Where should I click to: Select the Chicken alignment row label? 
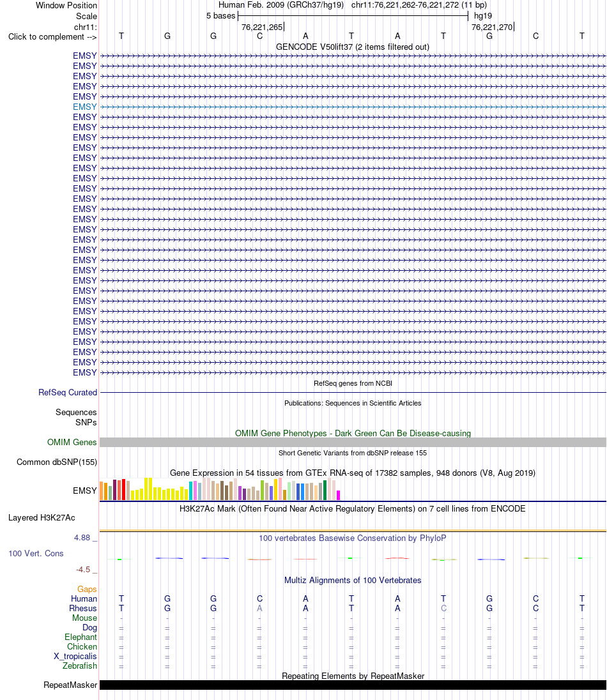tap(82, 647)
